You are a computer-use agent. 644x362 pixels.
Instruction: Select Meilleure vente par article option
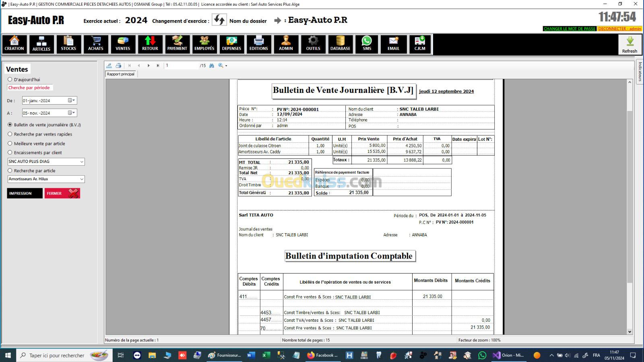[x=10, y=144]
